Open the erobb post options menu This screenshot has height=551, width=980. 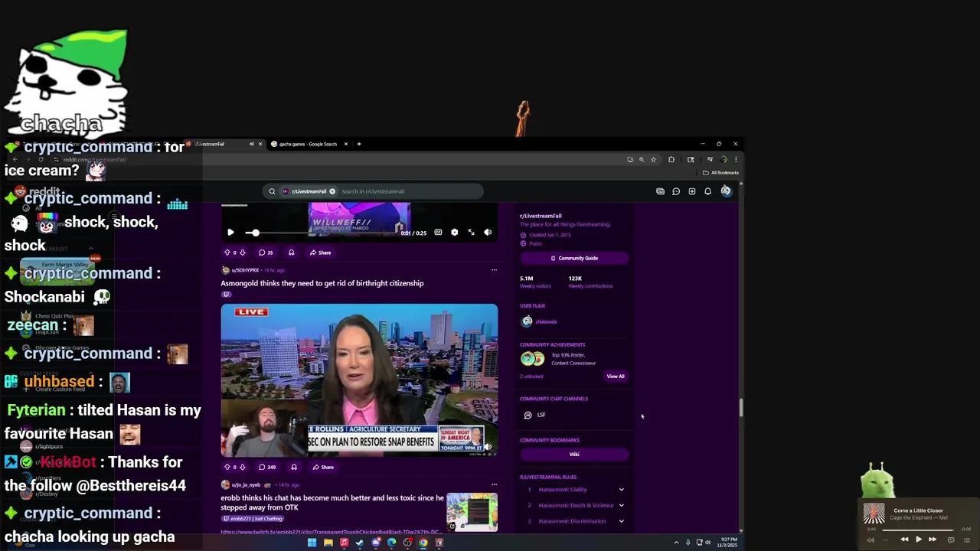pyautogui.click(x=494, y=484)
